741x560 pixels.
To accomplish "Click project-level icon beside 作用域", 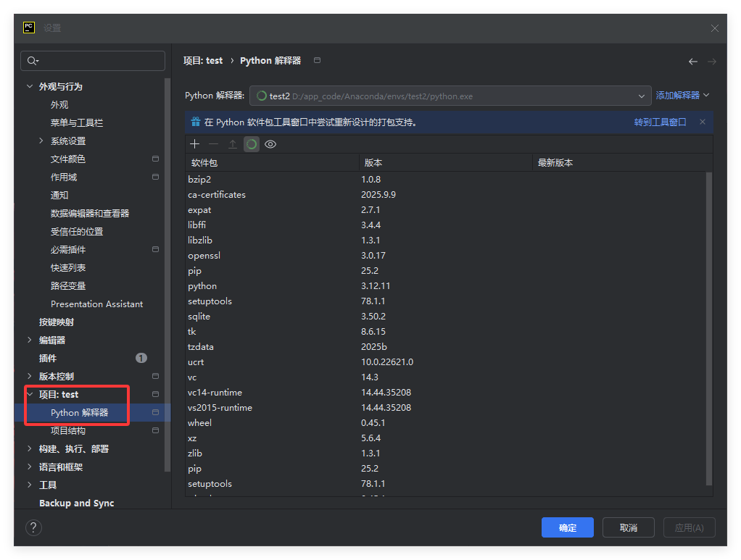I will click(x=155, y=177).
